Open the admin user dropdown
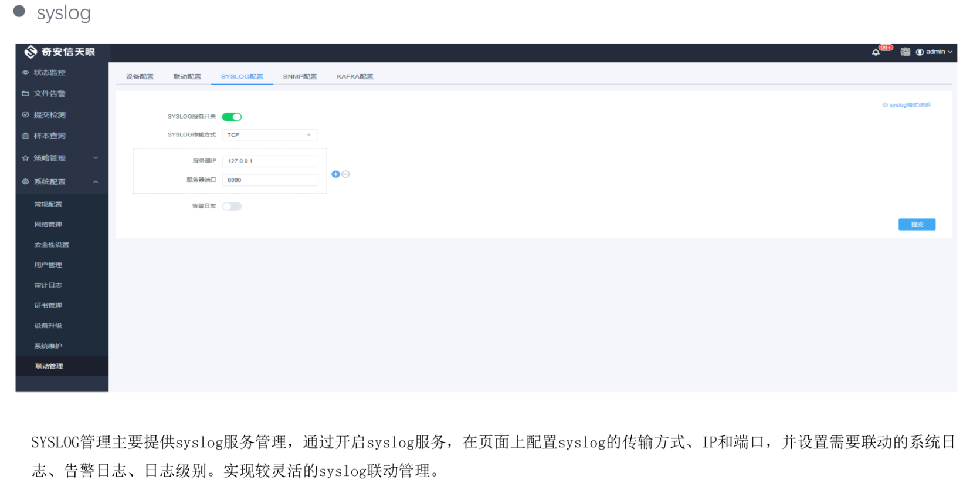This screenshot has height=483, width=980. click(x=935, y=52)
